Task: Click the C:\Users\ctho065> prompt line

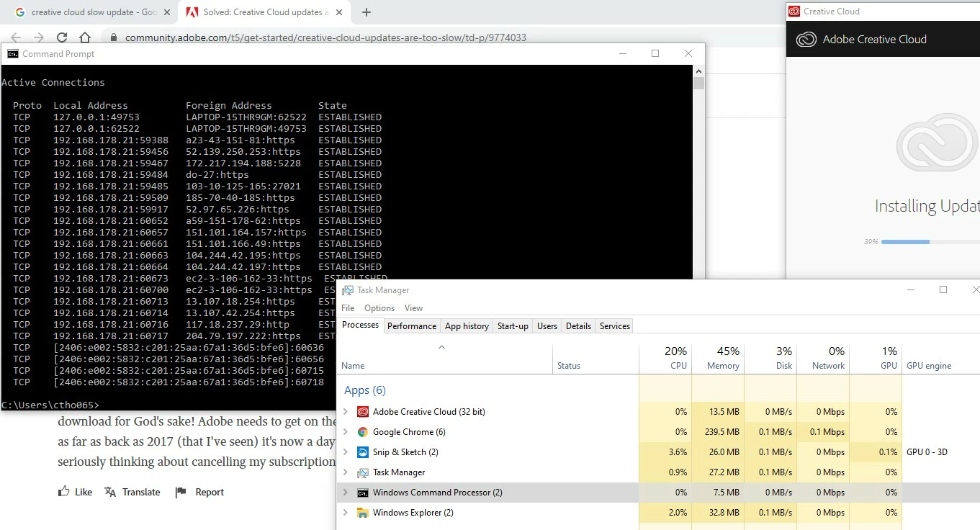Action: (x=50, y=405)
